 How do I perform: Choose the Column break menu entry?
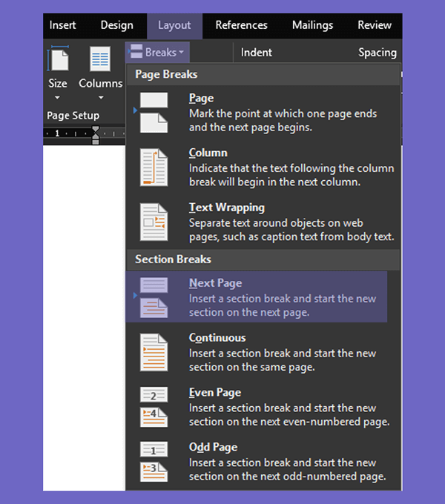(x=263, y=168)
